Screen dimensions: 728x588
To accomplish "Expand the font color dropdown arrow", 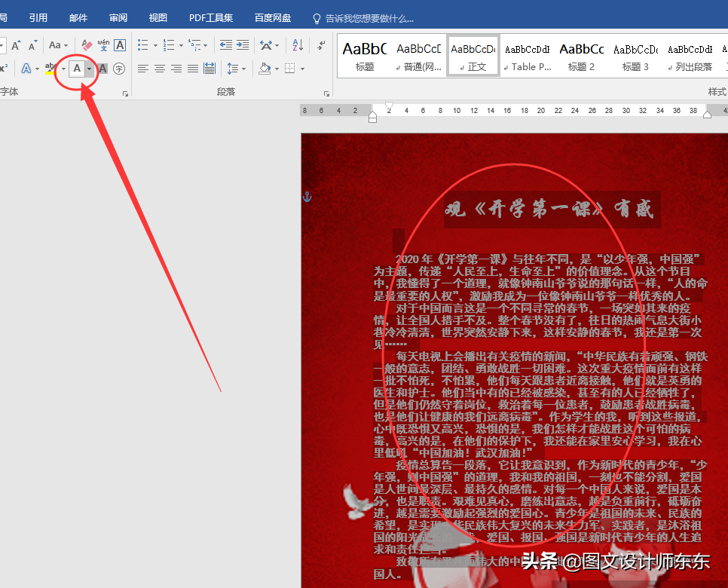I will [89, 69].
